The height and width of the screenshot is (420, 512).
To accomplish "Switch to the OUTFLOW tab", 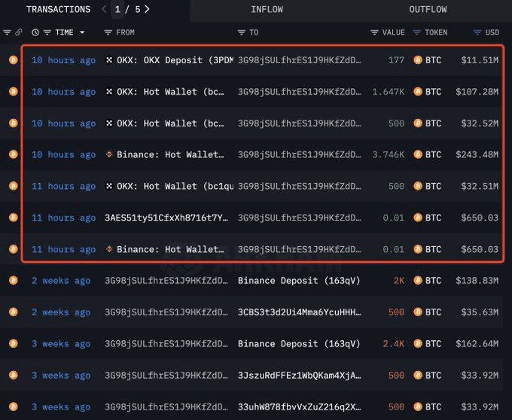I will click(428, 10).
